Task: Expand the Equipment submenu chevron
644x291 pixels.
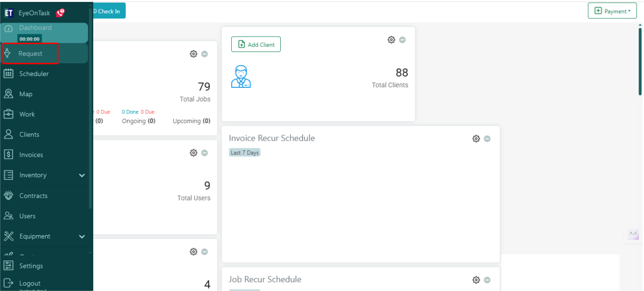Action: pos(82,237)
